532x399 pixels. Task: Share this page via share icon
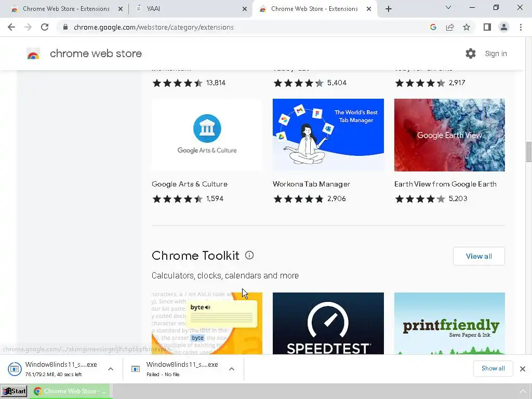click(450, 27)
